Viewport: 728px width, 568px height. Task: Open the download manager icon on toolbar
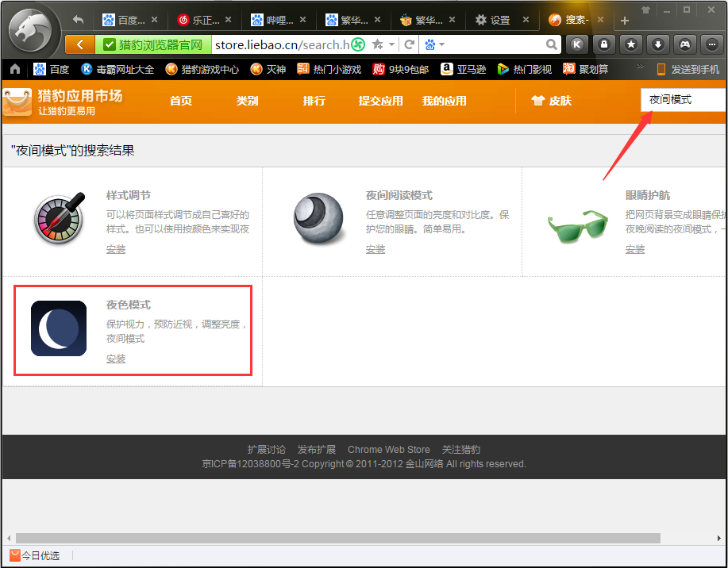coord(657,45)
